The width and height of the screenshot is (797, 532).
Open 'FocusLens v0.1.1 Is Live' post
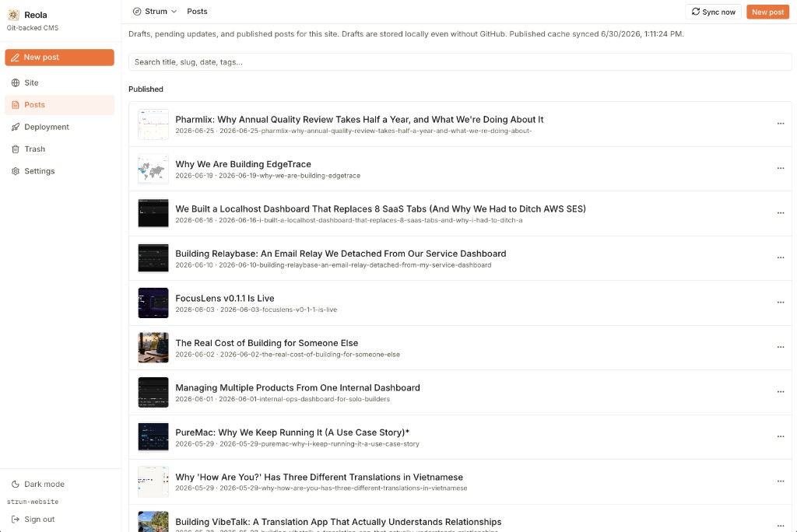coord(225,298)
